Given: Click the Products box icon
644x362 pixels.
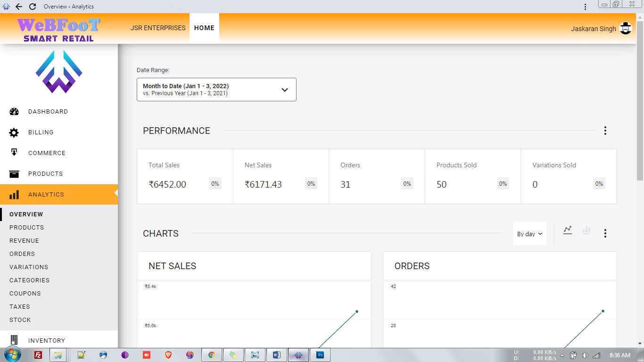Looking at the screenshot, I should coord(14,174).
